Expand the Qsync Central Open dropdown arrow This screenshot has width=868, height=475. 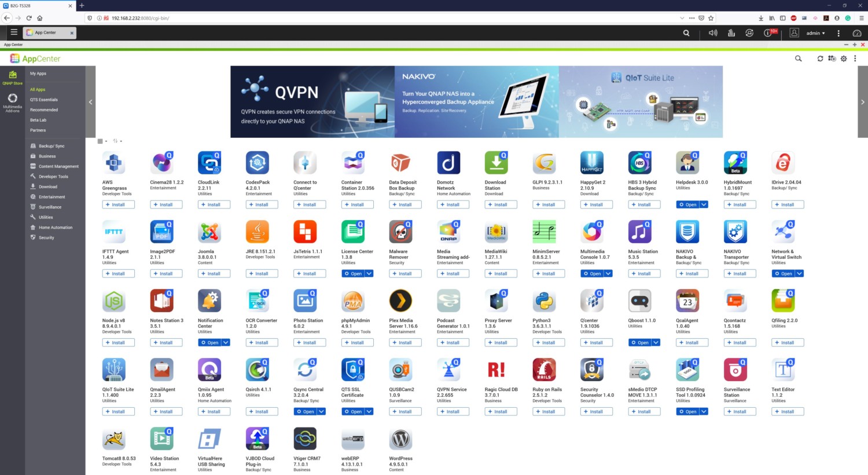pyautogui.click(x=322, y=411)
